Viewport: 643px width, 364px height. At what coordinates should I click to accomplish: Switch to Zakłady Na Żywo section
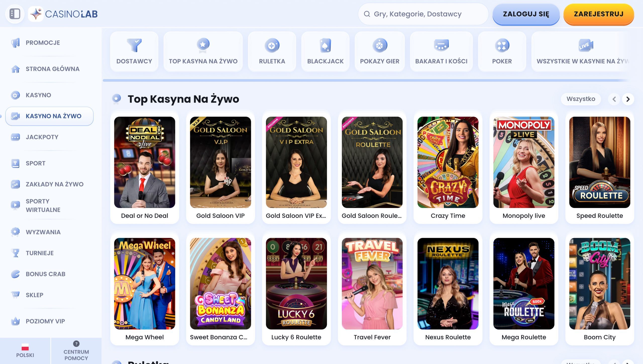(x=16, y=184)
